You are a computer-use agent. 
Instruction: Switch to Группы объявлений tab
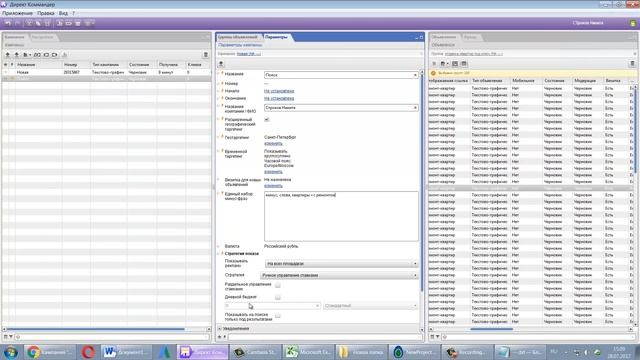pyautogui.click(x=238, y=37)
